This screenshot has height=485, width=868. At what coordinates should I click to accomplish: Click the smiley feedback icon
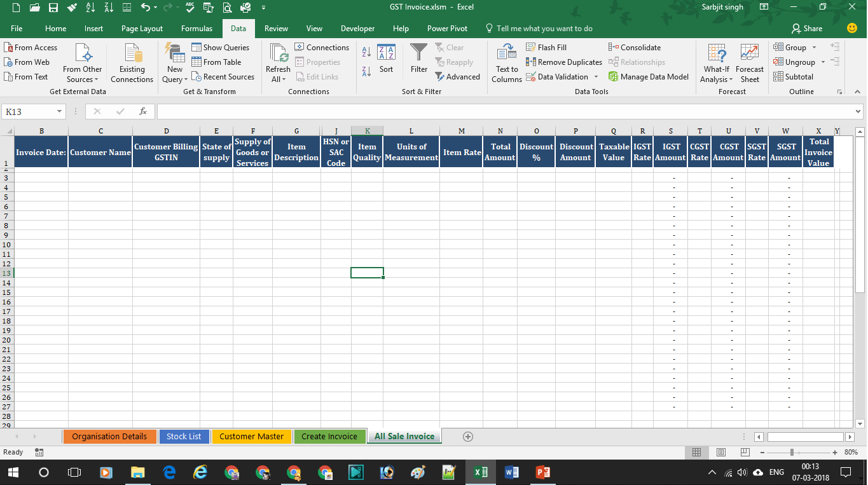coord(852,28)
